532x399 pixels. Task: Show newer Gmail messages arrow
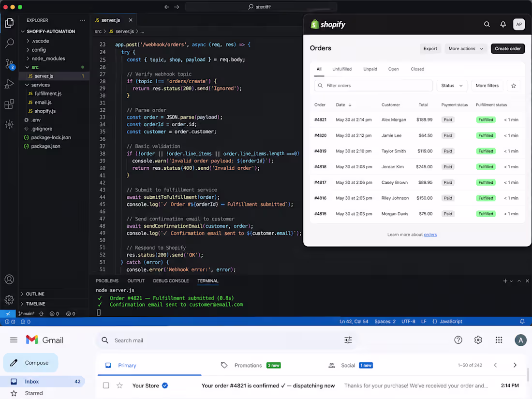(x=495, y=365)
